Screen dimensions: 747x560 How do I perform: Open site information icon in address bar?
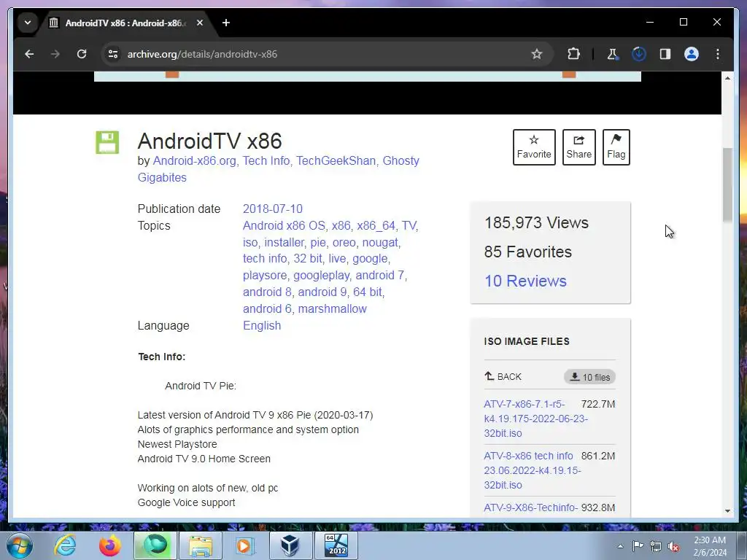click(113, 54)
